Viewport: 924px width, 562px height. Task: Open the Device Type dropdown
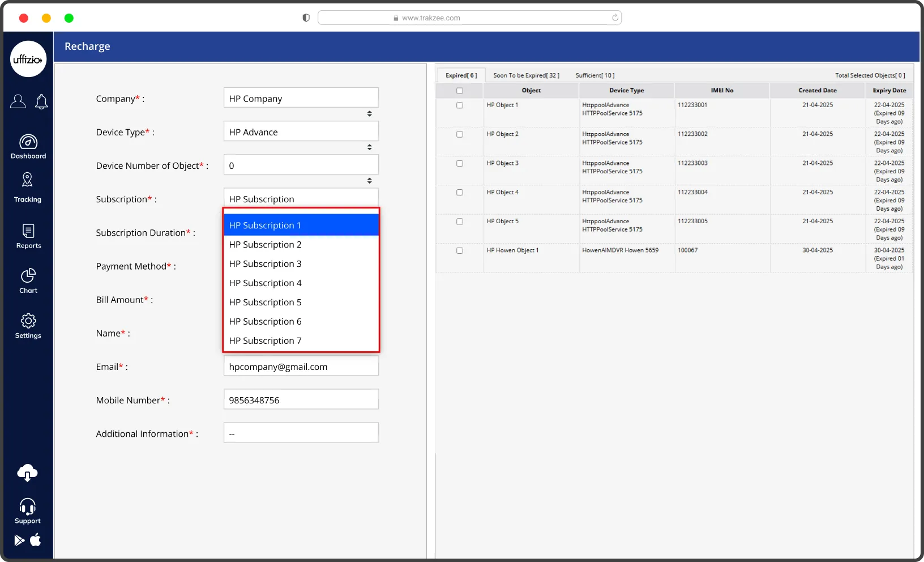(x=301, y=132)
